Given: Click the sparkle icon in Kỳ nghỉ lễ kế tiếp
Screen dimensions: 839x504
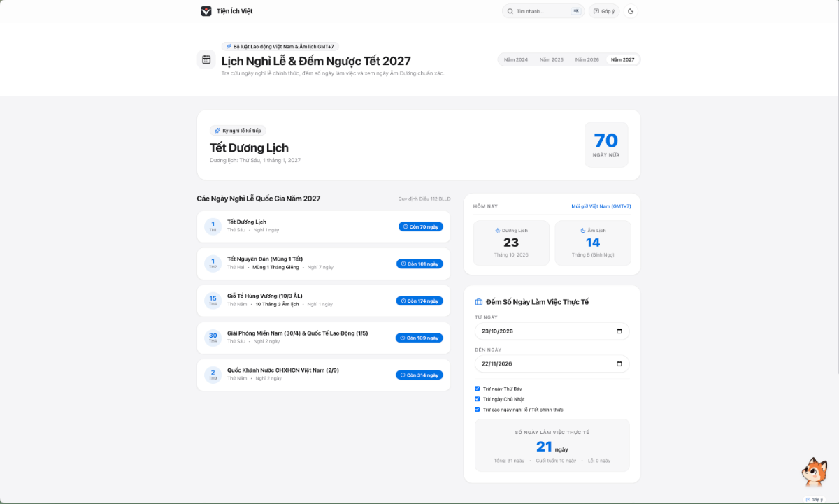Looking at the screenshot, I should coord(217,131).
